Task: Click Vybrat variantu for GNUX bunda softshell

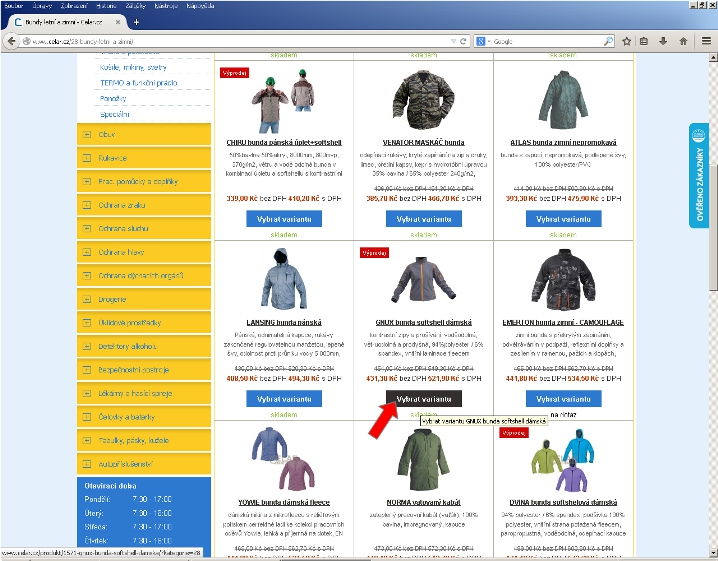Action: pyautogui.click(x=424, y=399)
